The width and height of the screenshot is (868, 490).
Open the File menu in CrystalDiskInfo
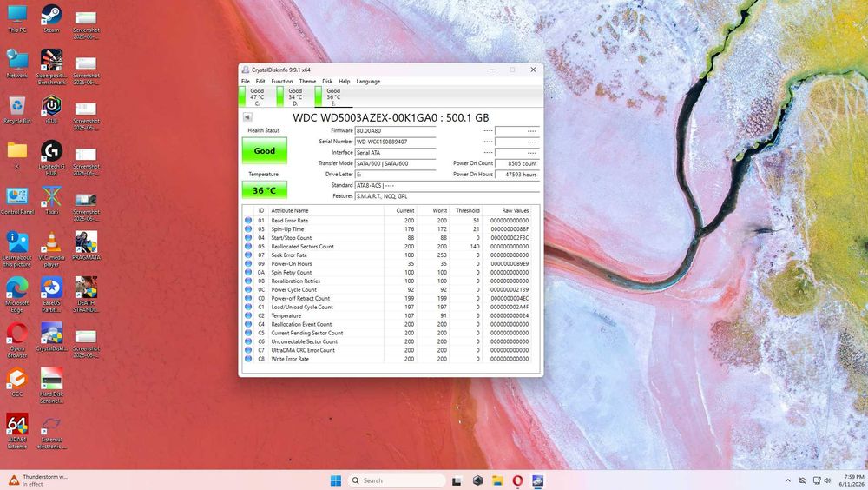[246, 82]
